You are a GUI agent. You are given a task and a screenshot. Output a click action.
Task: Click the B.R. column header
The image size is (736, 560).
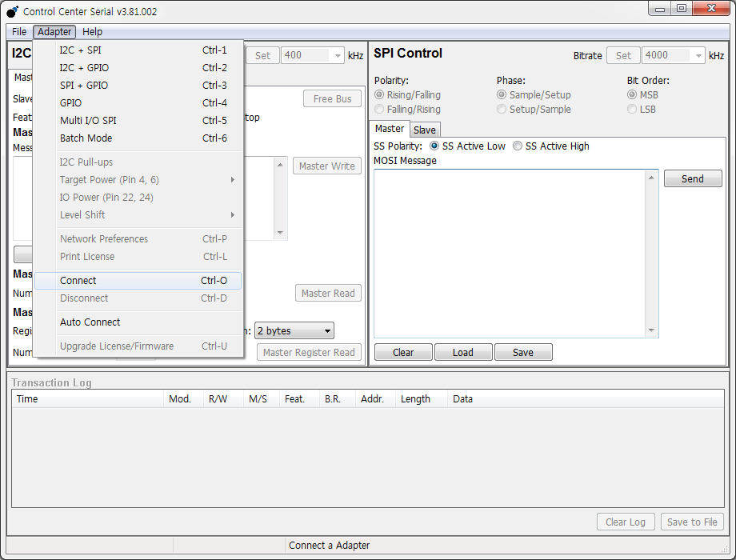338,399
